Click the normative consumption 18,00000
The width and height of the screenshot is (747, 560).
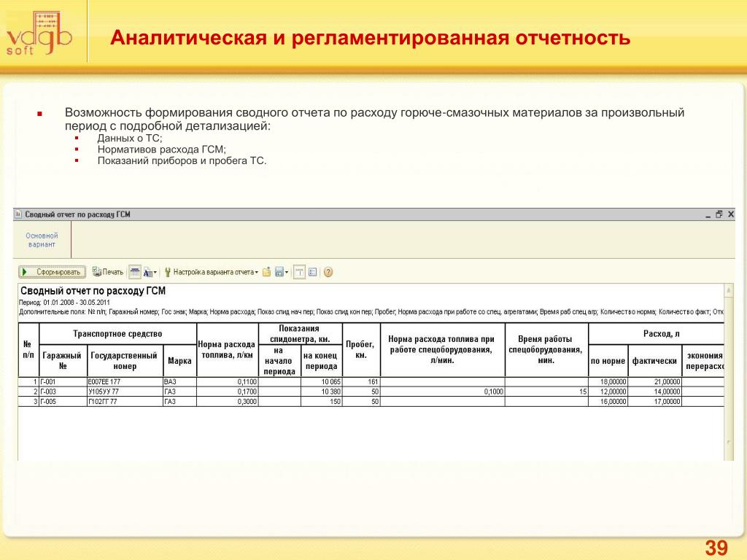coord(608,382)
